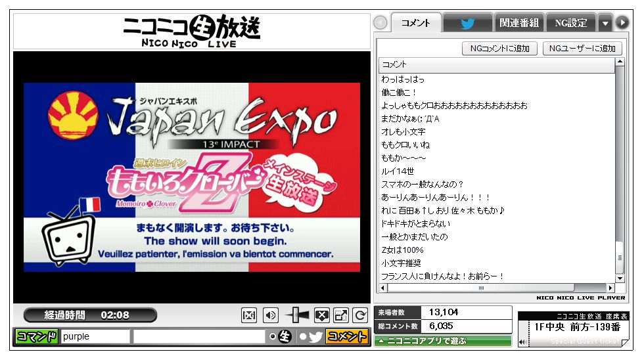Click the rewind arrows on the seat ticket
This screenshot has width=644, height=354.
click(x=523, y=342)
